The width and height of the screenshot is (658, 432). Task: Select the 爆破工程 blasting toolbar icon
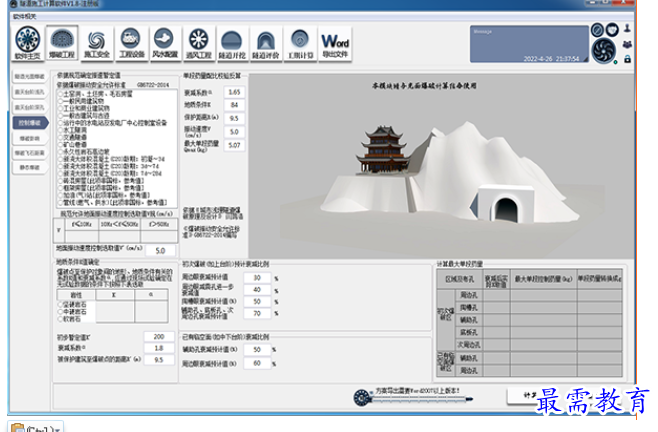62,43
